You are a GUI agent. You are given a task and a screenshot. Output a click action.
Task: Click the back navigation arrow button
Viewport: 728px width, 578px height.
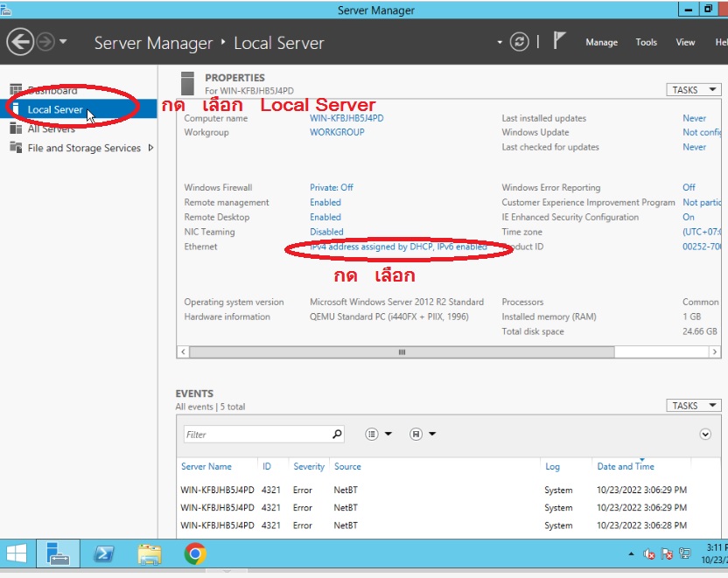click(19, 42)
